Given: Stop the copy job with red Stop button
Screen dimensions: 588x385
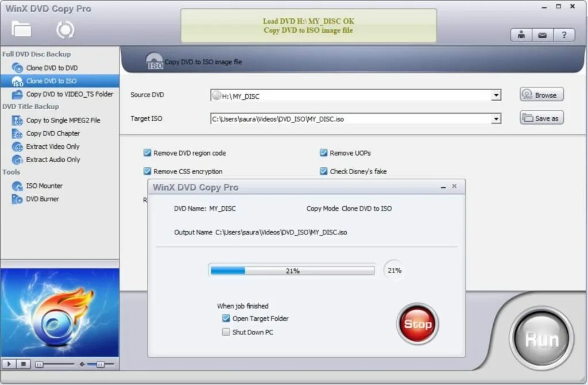Looking at the screenshot, I should tap(417, 324).
